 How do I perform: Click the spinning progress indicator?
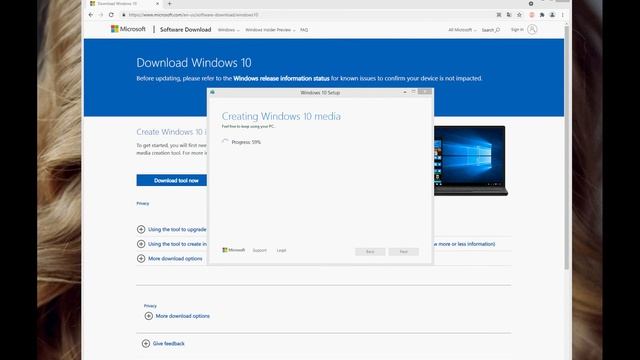(225, 142)
